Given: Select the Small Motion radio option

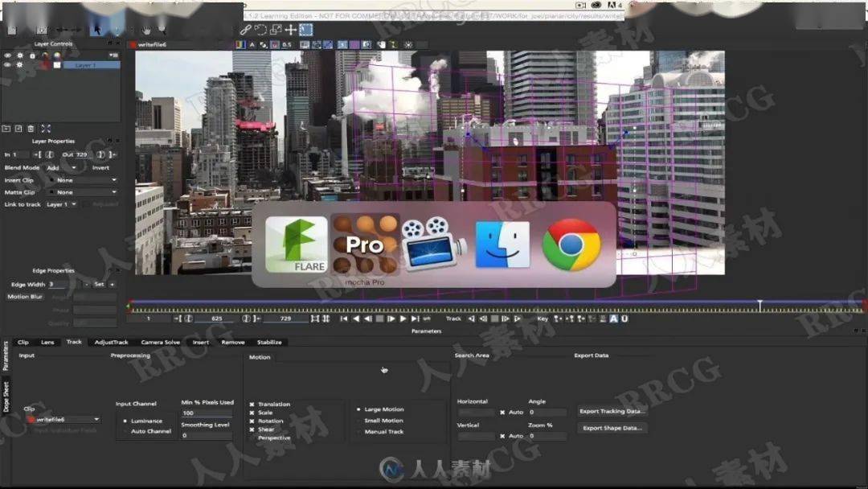Looking at the screenshot, I should point(358,421).
